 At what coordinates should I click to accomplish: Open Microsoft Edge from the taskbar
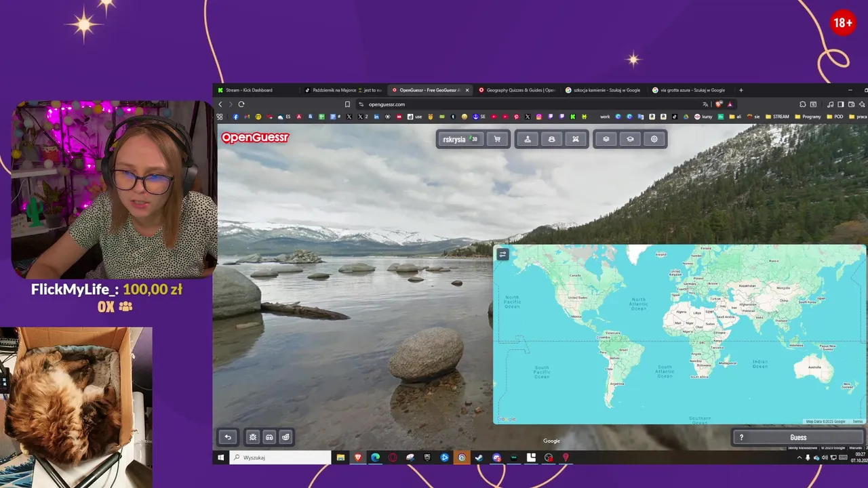point(376,457)
